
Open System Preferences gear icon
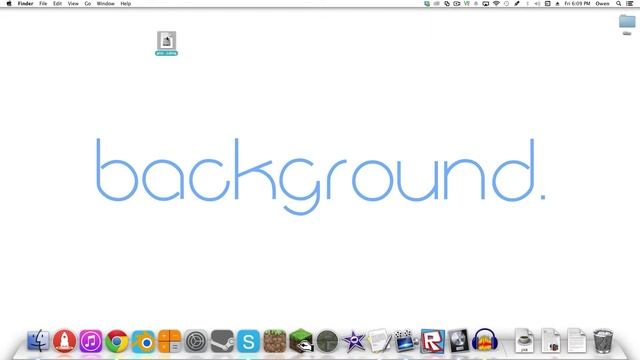196,341
